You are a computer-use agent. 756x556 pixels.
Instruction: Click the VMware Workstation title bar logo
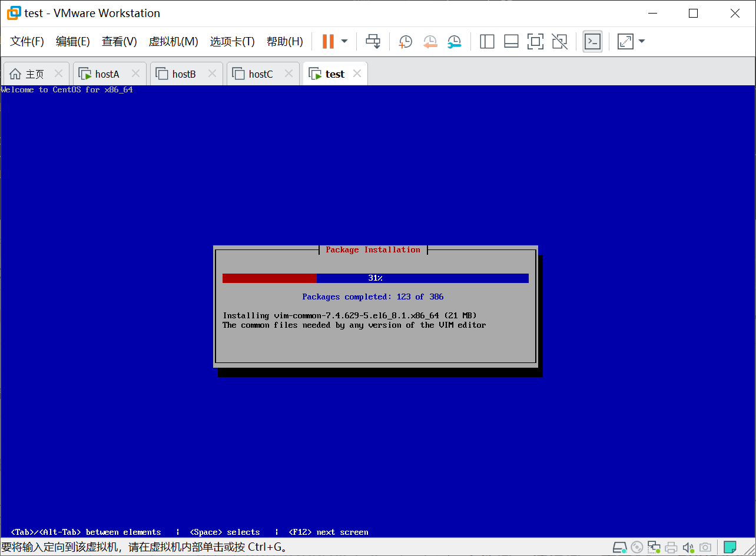(x=14, y=13)
